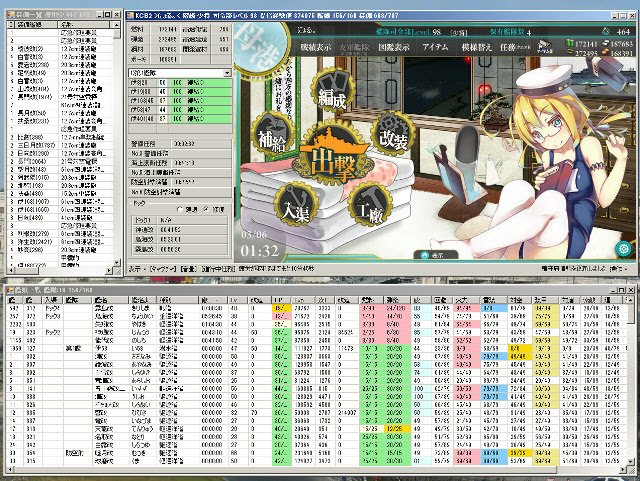Open the 補給 (supply) gear icon
The image size is (640, 481).
point(272,134)
